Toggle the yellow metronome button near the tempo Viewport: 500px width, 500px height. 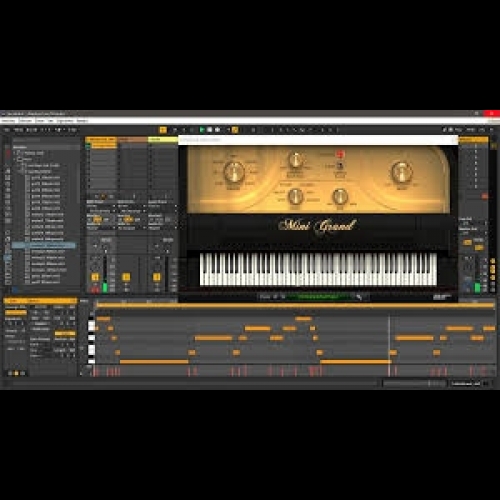[x=163, y=130]
